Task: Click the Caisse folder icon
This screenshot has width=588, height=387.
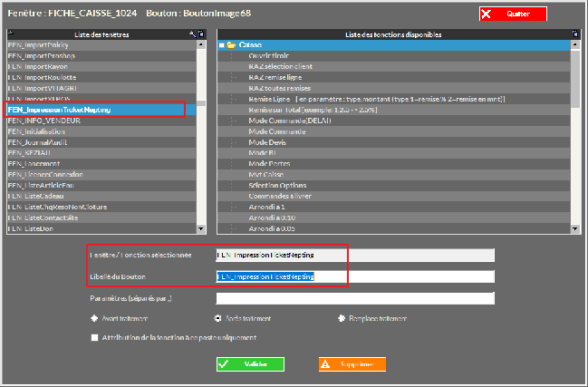Action: pos(231,44)
